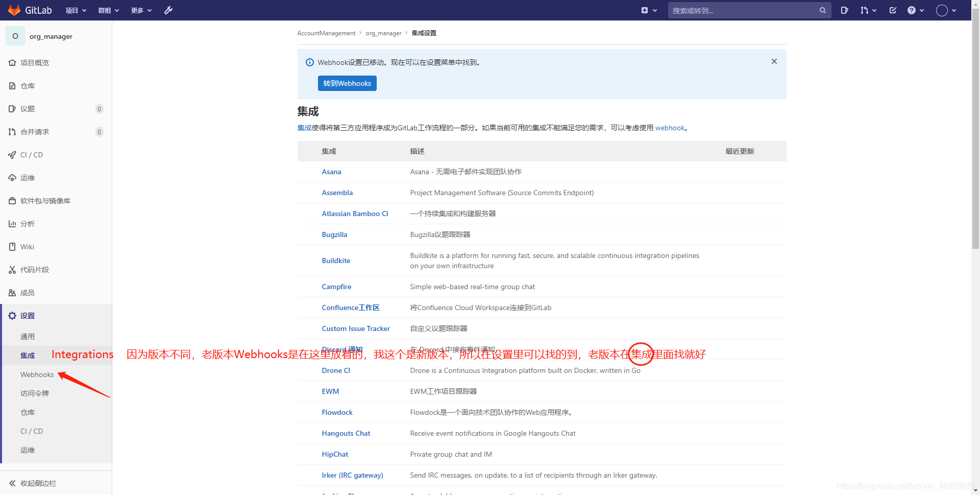The width and height of the screenshot is (980, 495).
Task: Open the Asana integration
Action: (331, 172)
